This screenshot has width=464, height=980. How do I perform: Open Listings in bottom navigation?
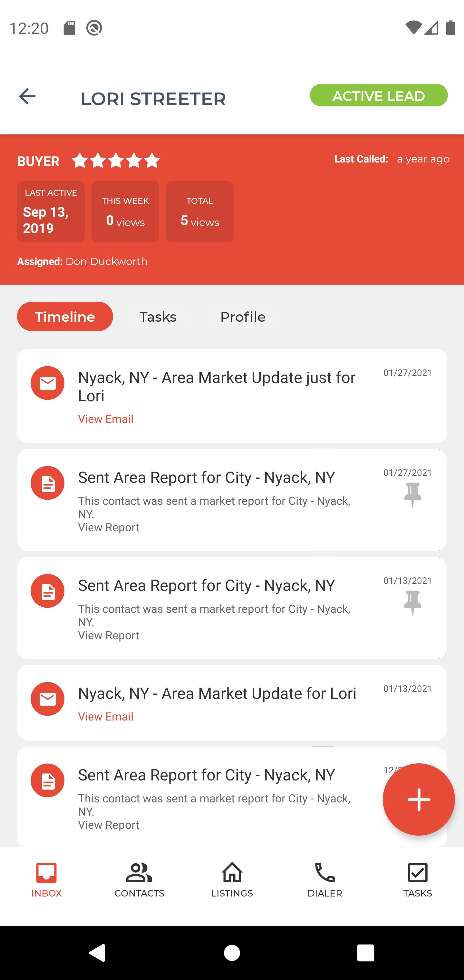pyautogui.click(x=232, y=880)
